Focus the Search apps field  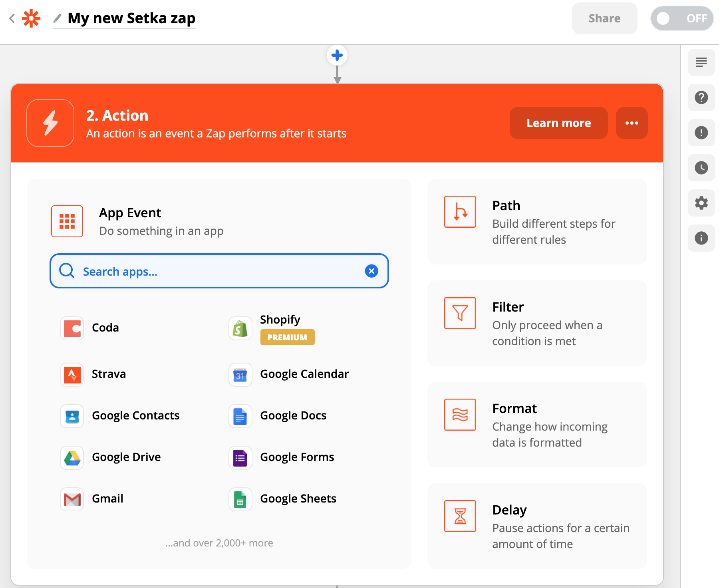[x=219, y=271]
